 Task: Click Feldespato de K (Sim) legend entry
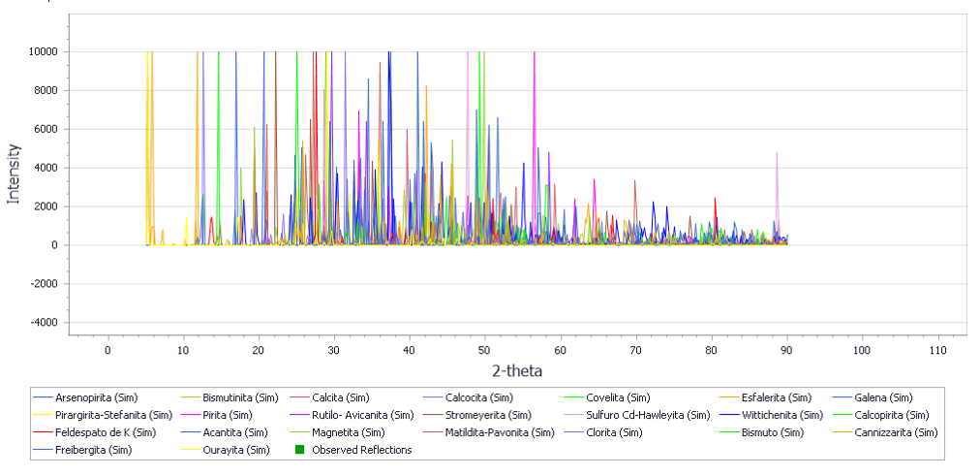tap(107, 432)
